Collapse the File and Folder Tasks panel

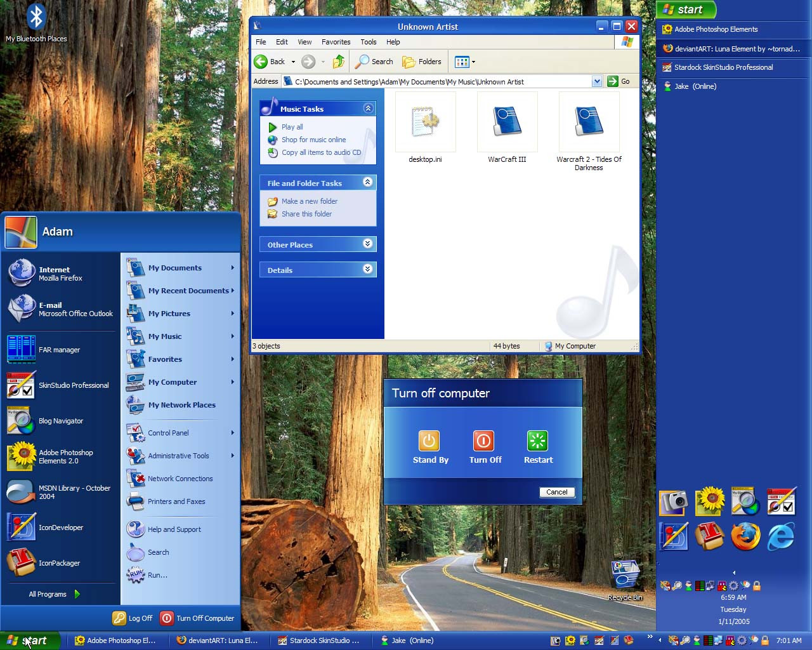(x=367, y=182)
